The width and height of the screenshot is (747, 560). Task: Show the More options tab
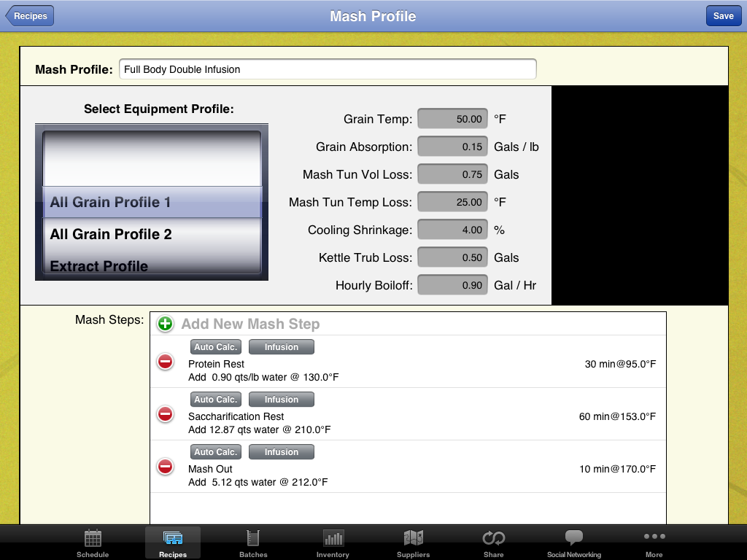click(654, 542)
